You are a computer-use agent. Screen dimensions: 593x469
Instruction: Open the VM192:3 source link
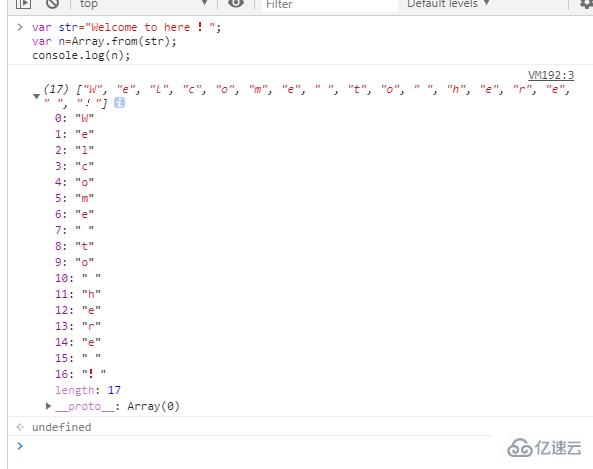point(551,75)
